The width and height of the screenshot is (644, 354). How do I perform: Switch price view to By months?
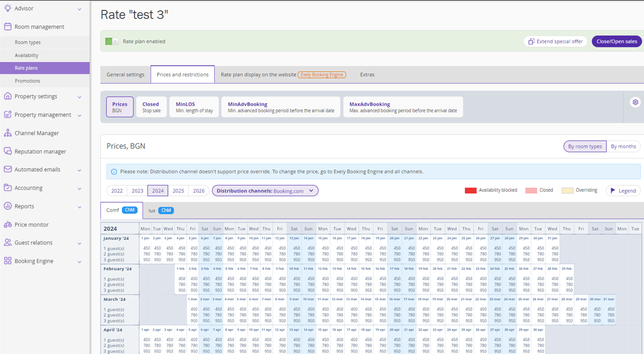pos(623,147)
